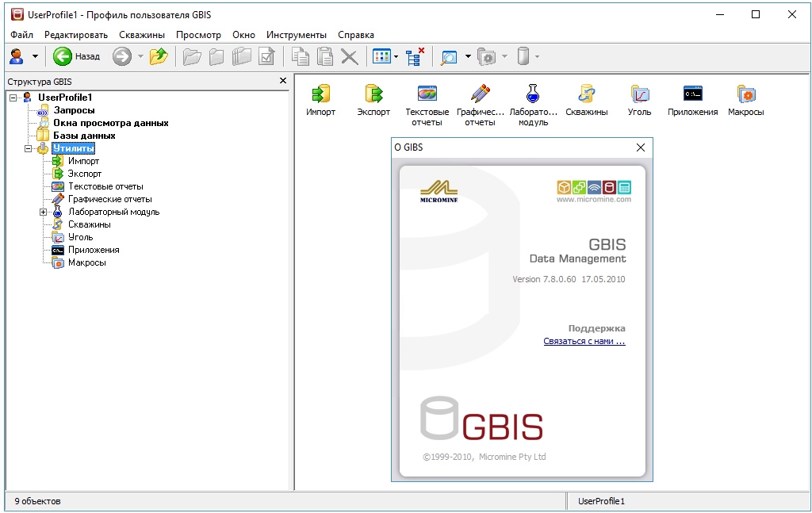The image size is (812, 513).
Task: Go back with the Назад button
Action: [77, 56]
